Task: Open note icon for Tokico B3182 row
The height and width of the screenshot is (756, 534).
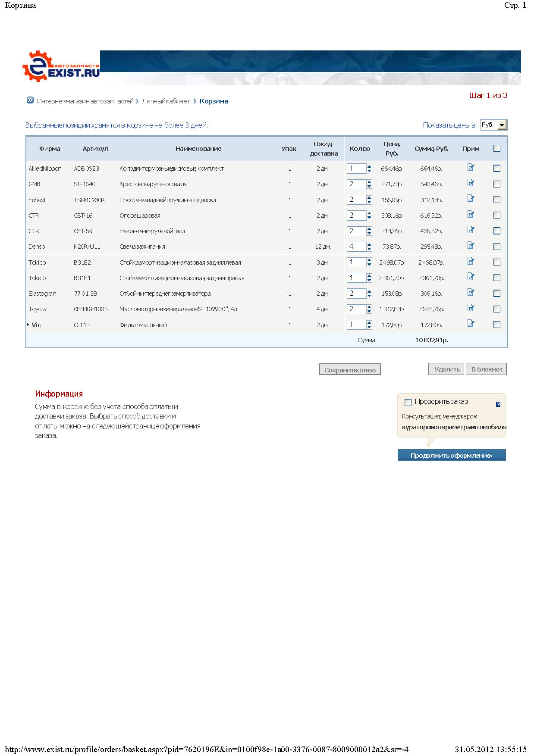Action: (471, 261)
